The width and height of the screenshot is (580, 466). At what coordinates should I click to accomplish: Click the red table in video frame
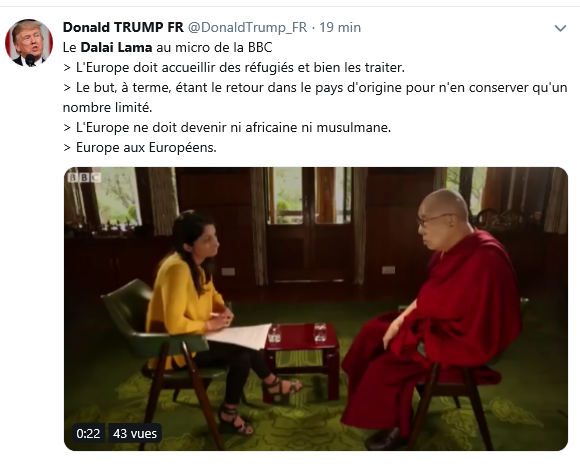(x=302, y=361)
